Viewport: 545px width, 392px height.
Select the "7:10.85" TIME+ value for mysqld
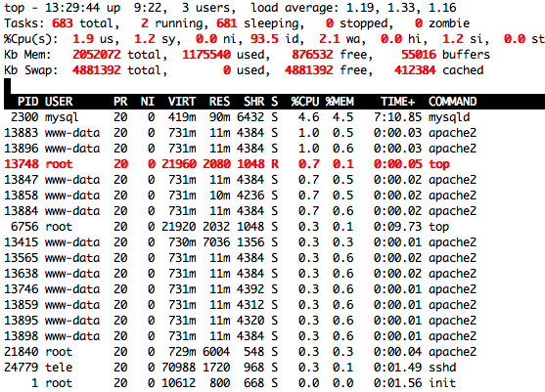point(397,117)
